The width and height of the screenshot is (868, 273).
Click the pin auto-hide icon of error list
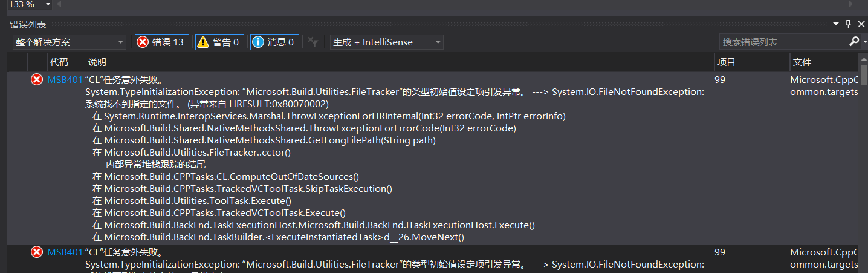coord(849,24)
